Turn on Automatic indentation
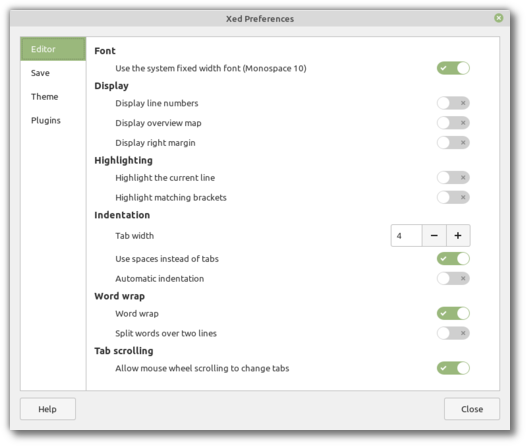Screen dimensions: 526x446 (453, 278)
